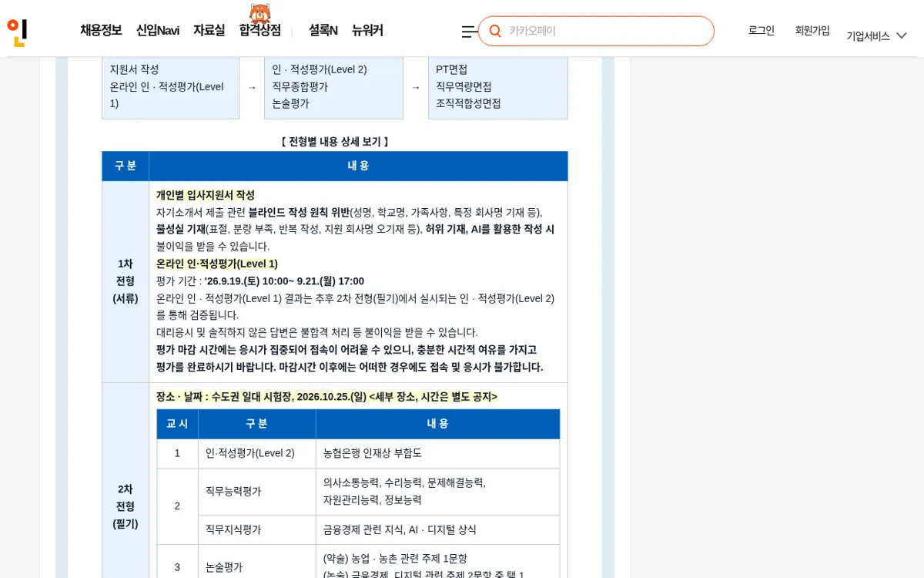This screenshot has width=924, height=578.
Task: Open the 셜록N menu
Action: tap(323, 30)
